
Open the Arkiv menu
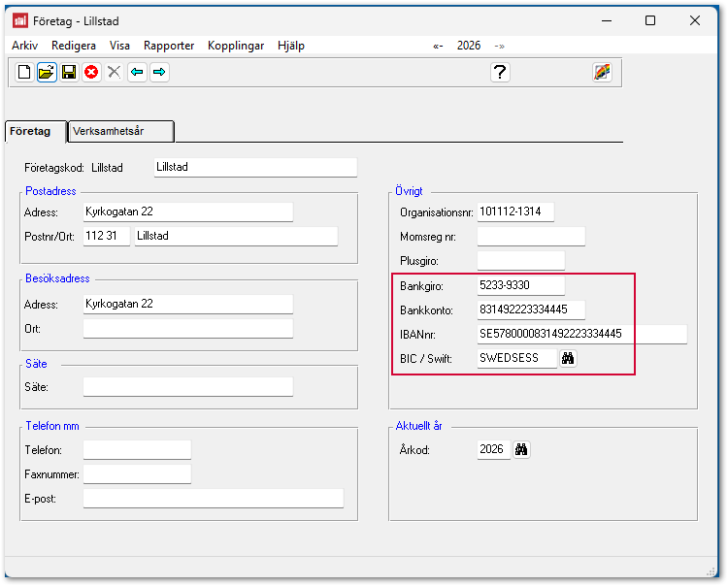(25, 46)
